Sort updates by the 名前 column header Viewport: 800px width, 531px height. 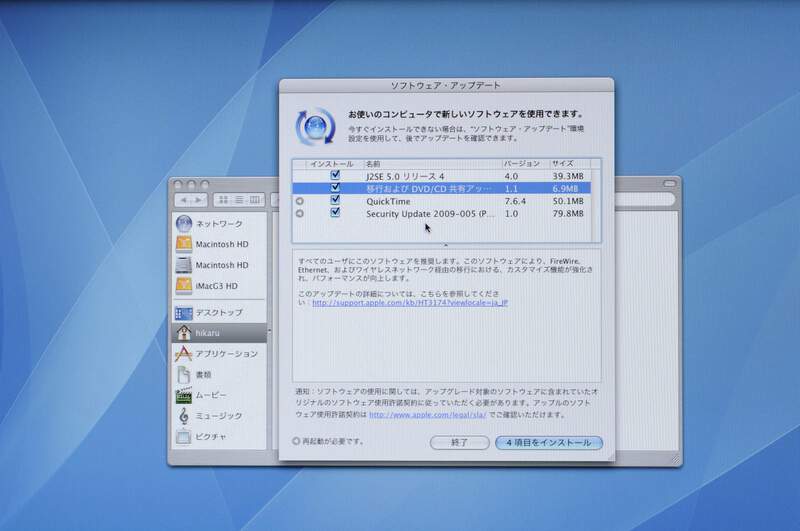point(430,163)
